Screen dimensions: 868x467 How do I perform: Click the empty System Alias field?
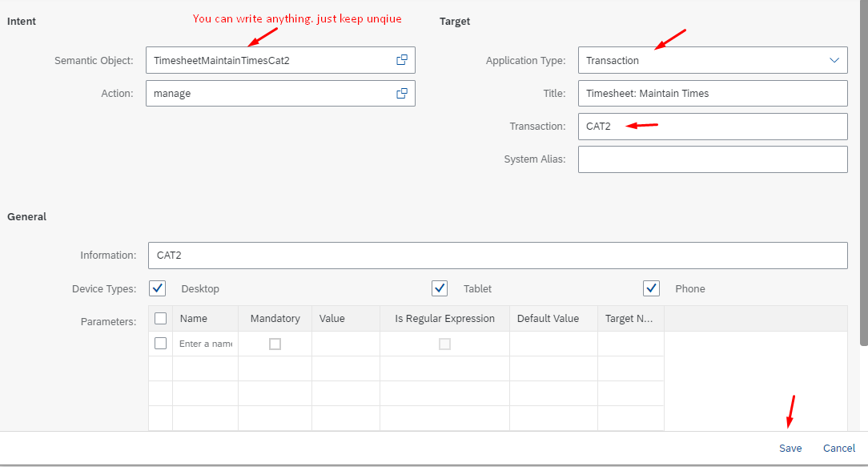point(713,159)
